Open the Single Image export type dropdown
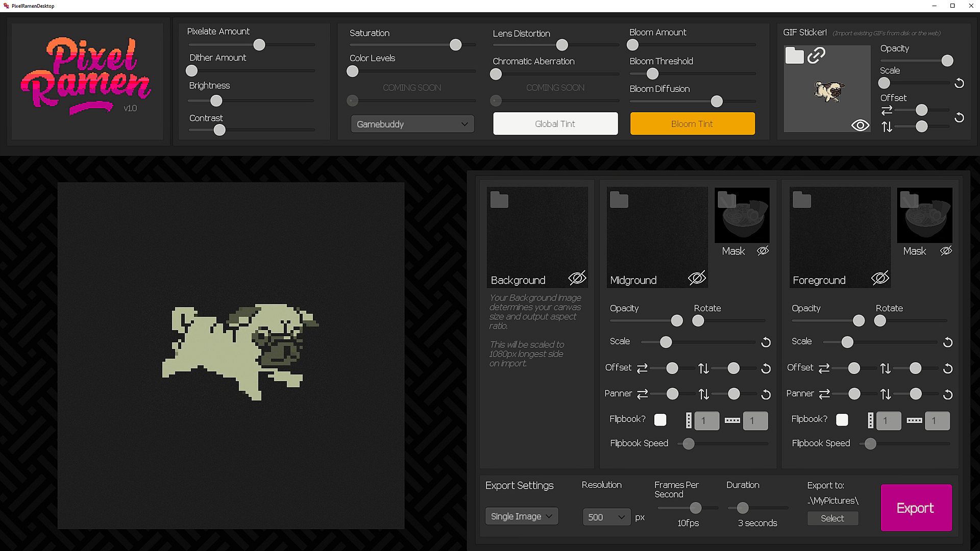 point(521,516)
